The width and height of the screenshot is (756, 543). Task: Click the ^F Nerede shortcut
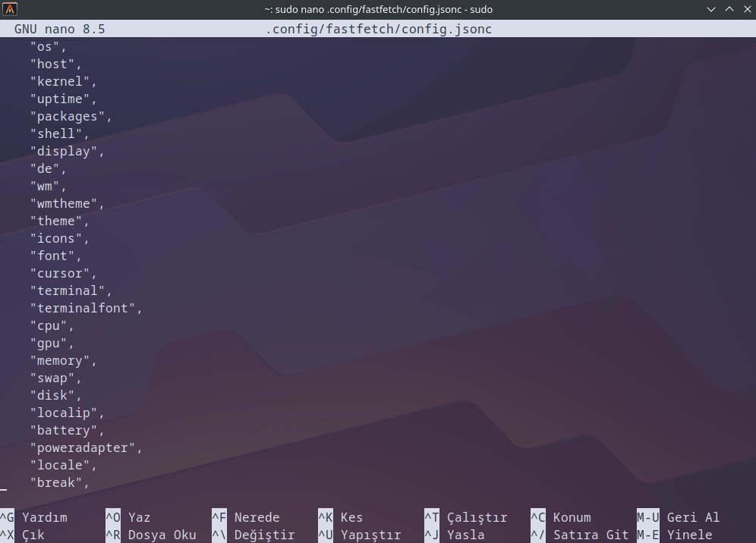click(246, 517)
